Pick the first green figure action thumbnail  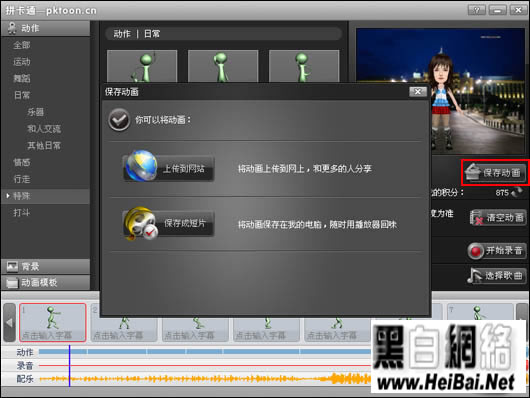142,66
